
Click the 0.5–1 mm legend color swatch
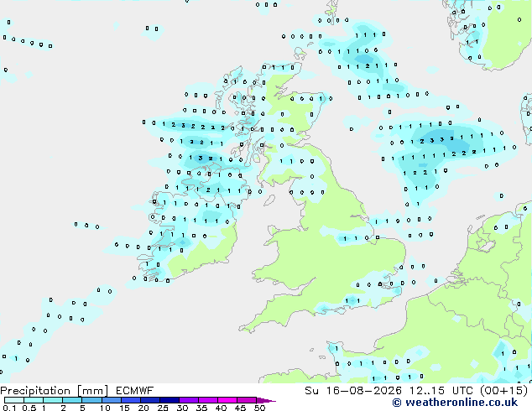coord(34,400)
